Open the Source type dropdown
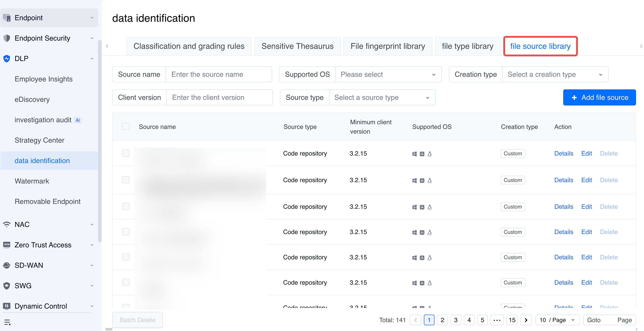644x331 pixels. pyautogui.click(x=382, y=97)
